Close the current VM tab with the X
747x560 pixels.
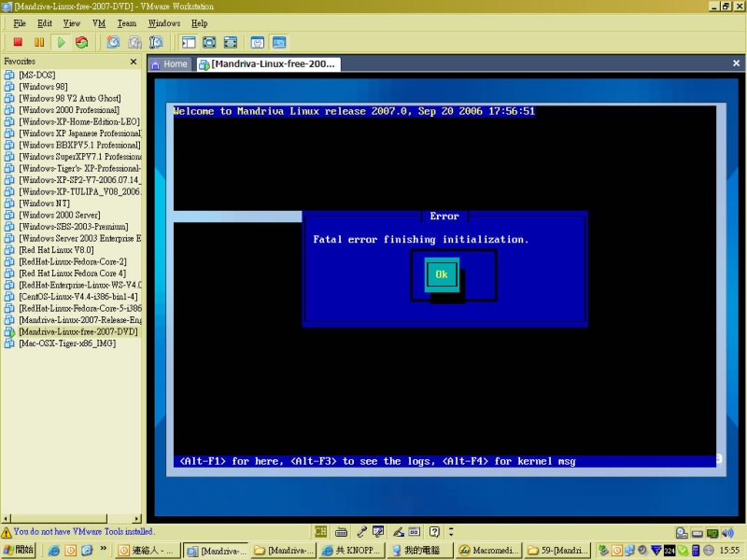pos(736,63)
